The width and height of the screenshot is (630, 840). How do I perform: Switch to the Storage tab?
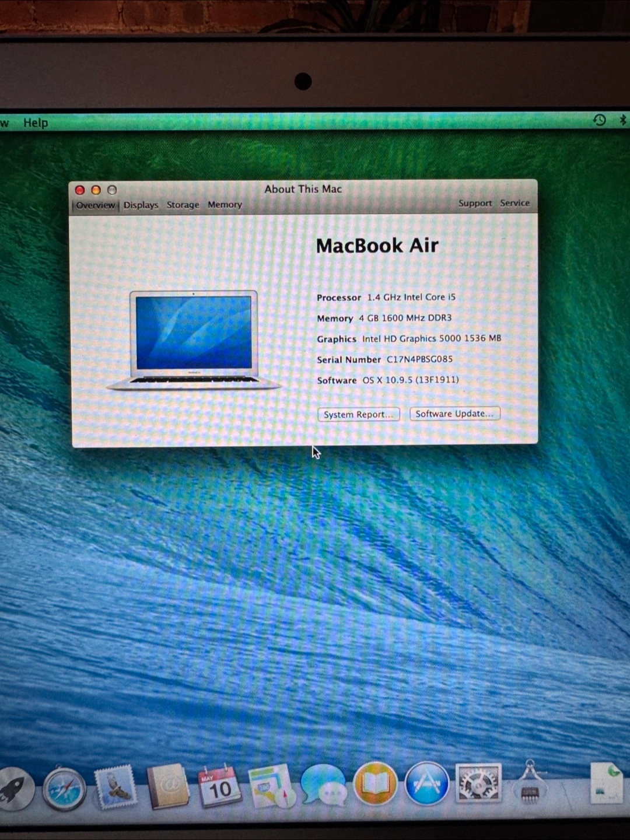click(183, 205)
